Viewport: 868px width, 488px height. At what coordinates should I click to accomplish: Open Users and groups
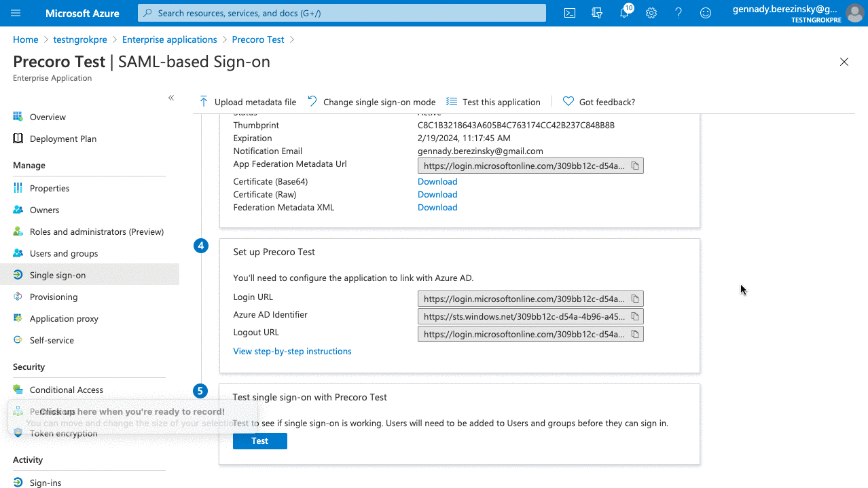64,253
